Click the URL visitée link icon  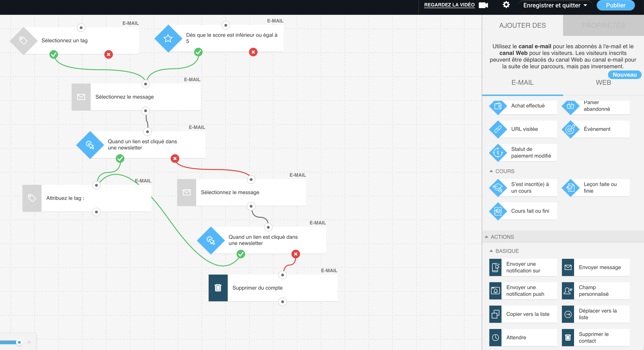(498, 129)
